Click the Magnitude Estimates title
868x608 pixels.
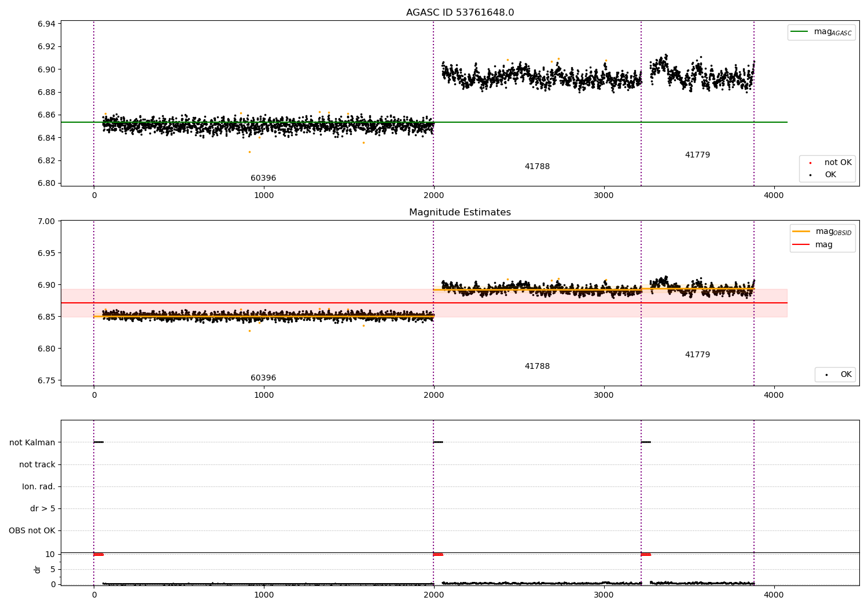(460, 213)
